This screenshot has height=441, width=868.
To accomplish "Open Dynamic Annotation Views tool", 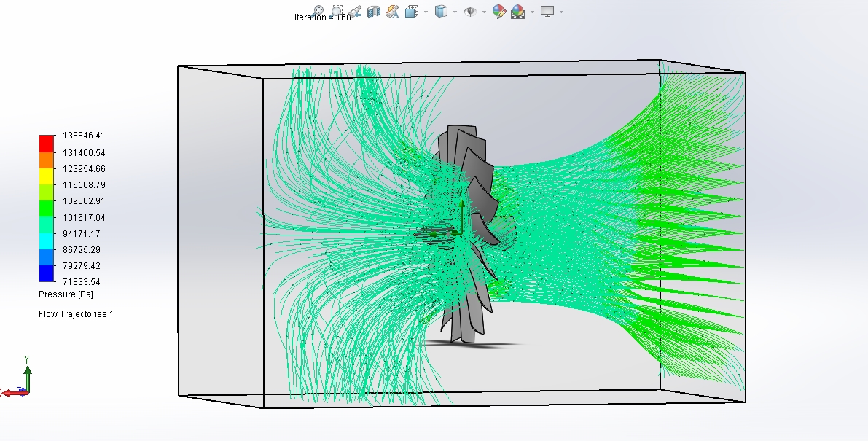I will point(393,12).
